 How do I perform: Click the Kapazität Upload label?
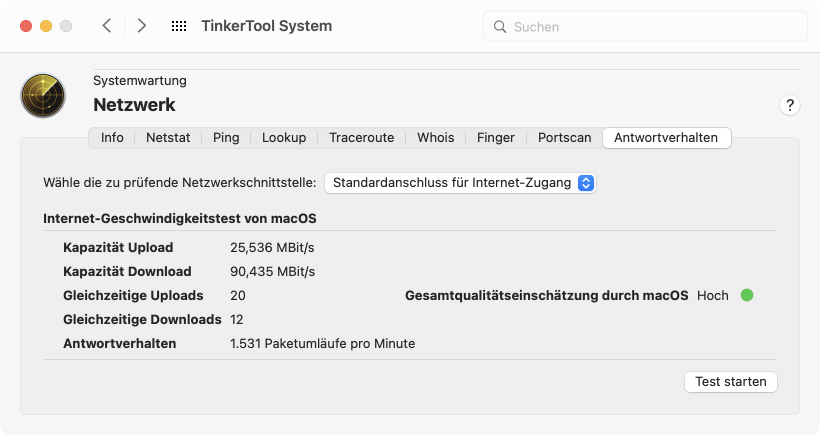118,247
